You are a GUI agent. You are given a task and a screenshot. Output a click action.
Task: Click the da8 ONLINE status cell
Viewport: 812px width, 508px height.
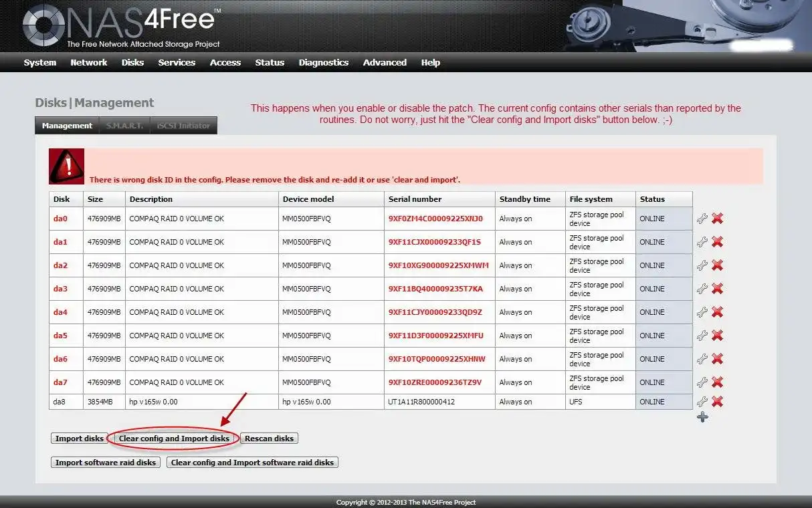click(664, 402)
